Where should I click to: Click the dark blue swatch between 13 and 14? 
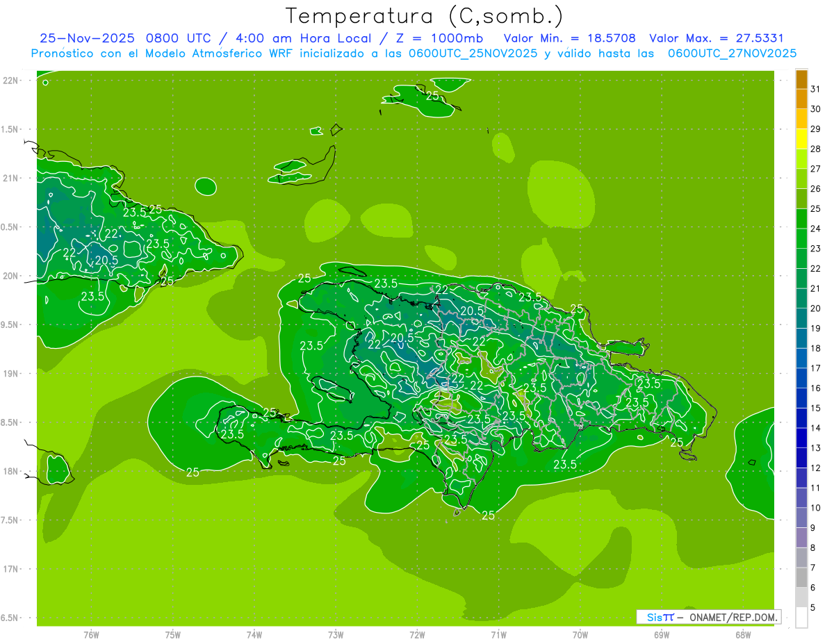coord(801,438)
